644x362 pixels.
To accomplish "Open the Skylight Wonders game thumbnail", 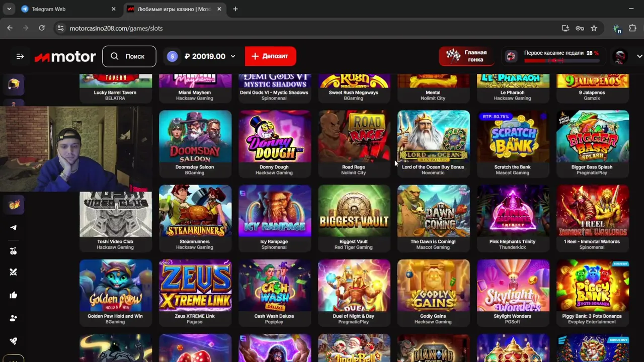I will pyautogui.click(x=513, y=286).
